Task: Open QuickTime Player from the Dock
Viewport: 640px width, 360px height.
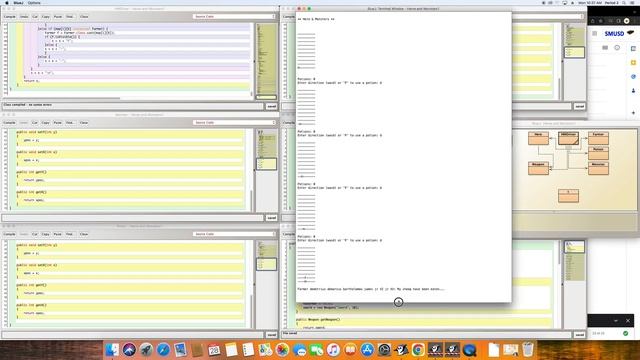Action: click(469, 350)
